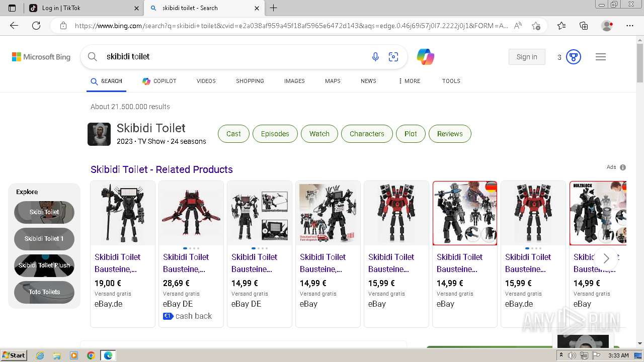
Task: Switch to the News tab
Action: click(368, 81)
